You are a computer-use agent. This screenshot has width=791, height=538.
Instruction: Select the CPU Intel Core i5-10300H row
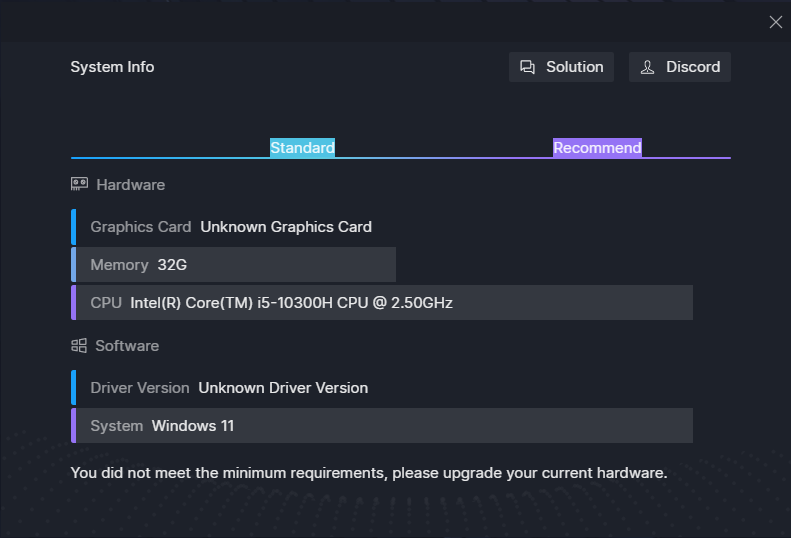click(x=382, y=302)
